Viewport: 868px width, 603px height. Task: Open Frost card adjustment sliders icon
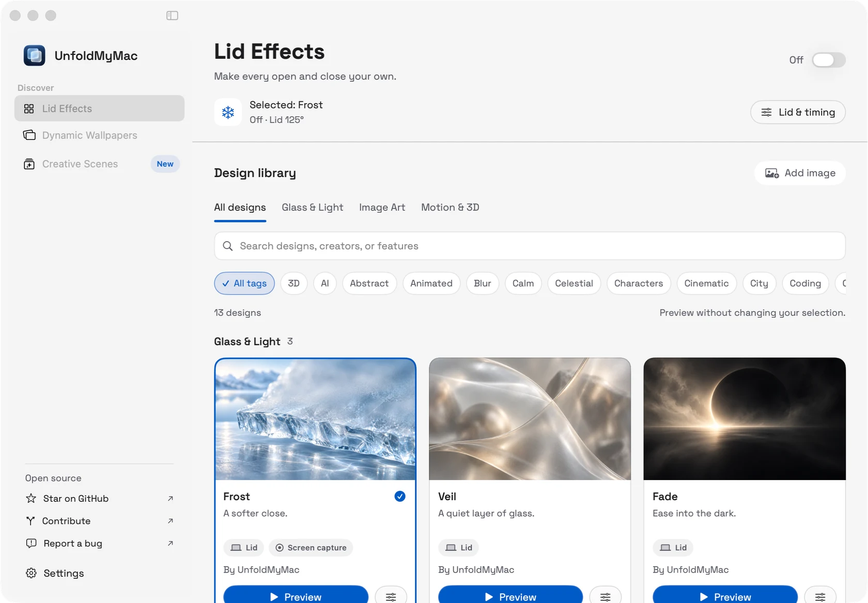point(391,596)
